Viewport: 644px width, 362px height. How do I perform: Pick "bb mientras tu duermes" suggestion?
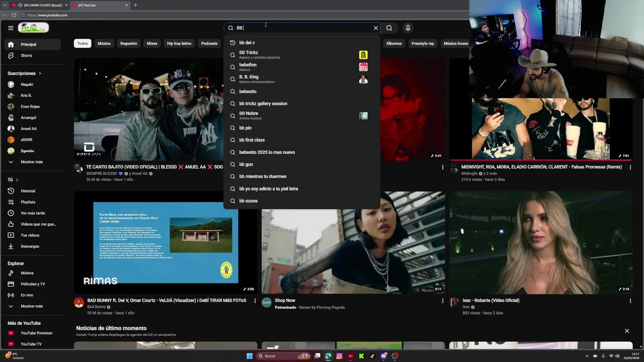pyautogui.click(x=301, y=176)
